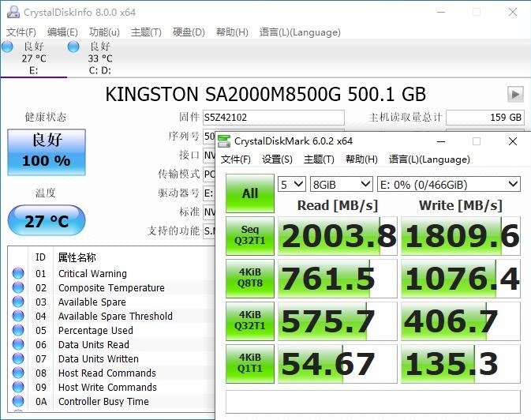
Task: Click the 良好 100 % health status button
Action: coord(47,152)
